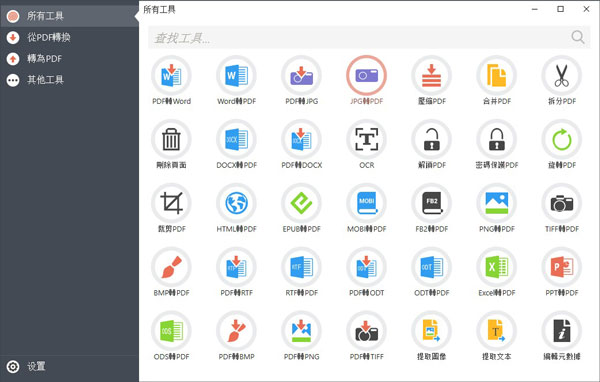Image resolution: width=600 pixels, height=382 pixels.
Task: Launch the Merge PDF (合并PDF) tool
Action: 496,75
